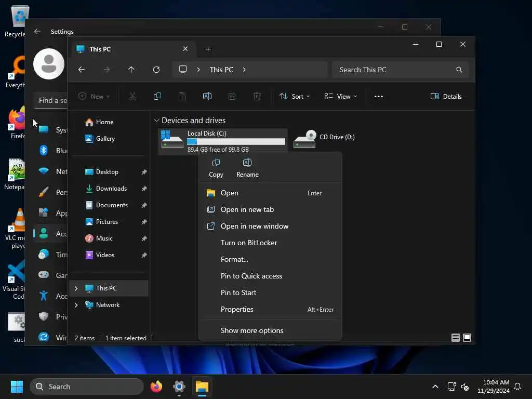Refresh the This PC view
Screen dimensions: 532x399
pyautogui.click(x=156, y=70)
